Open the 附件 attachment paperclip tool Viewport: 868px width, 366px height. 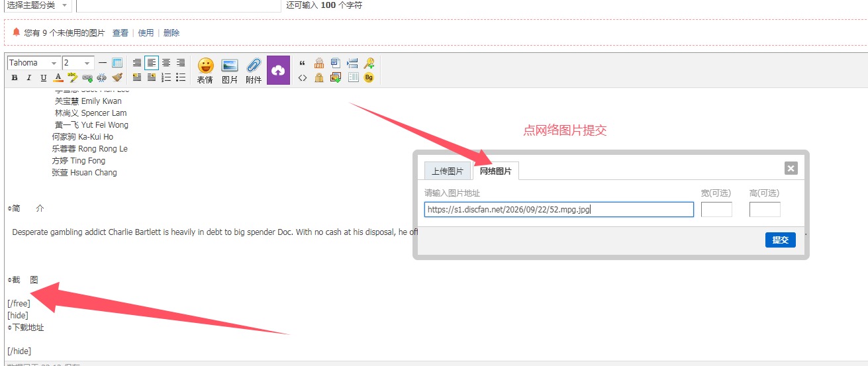254,70
